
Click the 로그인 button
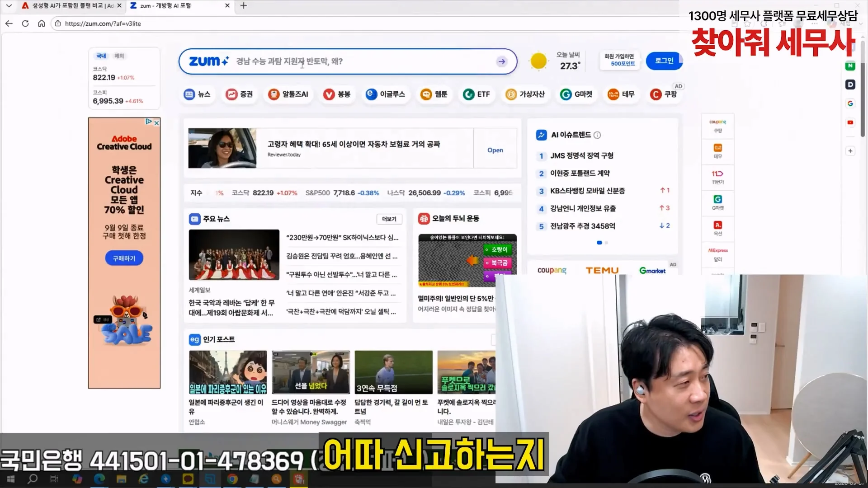664,61
